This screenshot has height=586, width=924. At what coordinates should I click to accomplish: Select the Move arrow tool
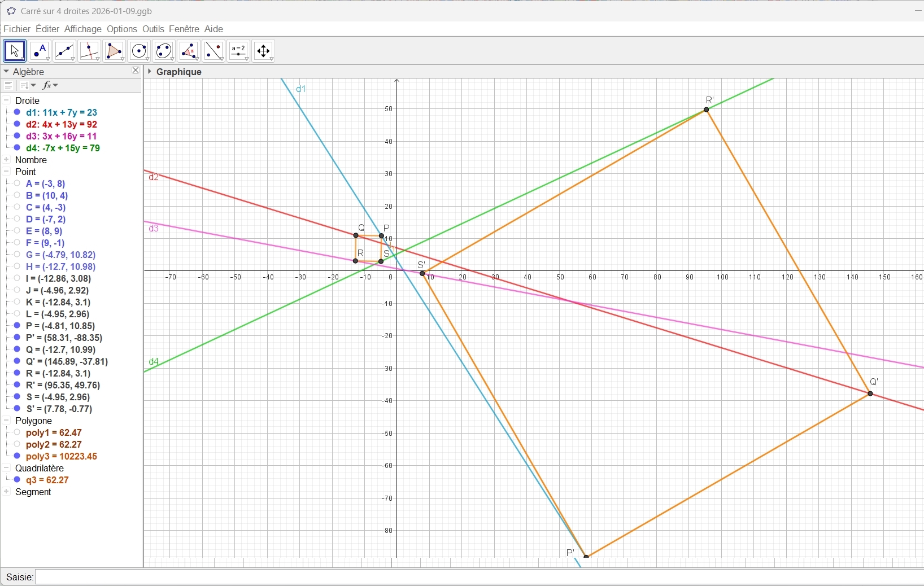click(x=15, y=51)
